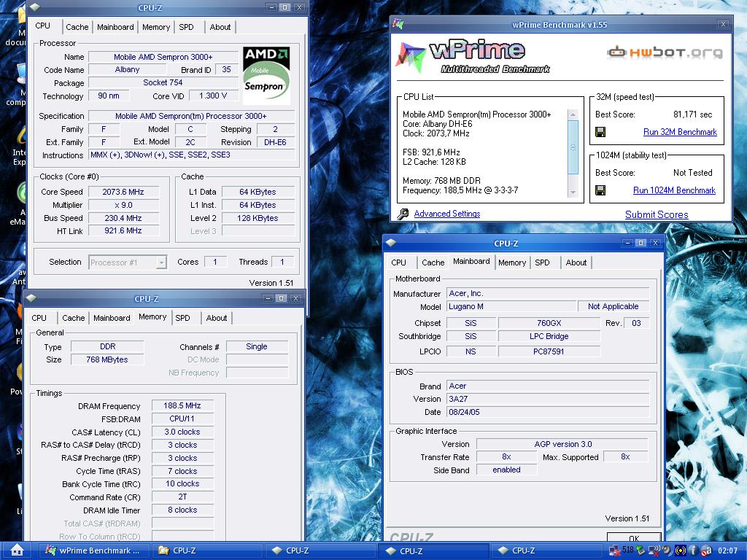Viewport: 747px width, 560px height.
Task: Click the Model Lugano M value
Action: pyautogui.click(x=511, y=307)
